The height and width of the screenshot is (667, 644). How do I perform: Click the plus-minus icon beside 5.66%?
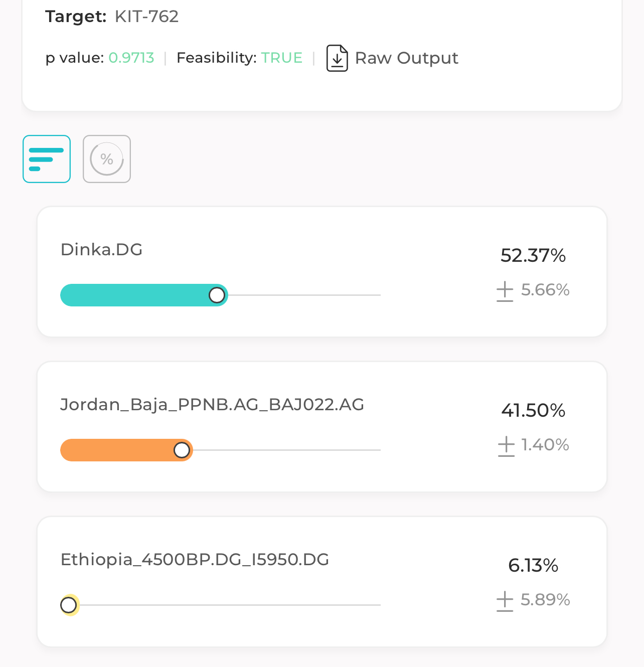pyautogui.click(x=505, y=291)
